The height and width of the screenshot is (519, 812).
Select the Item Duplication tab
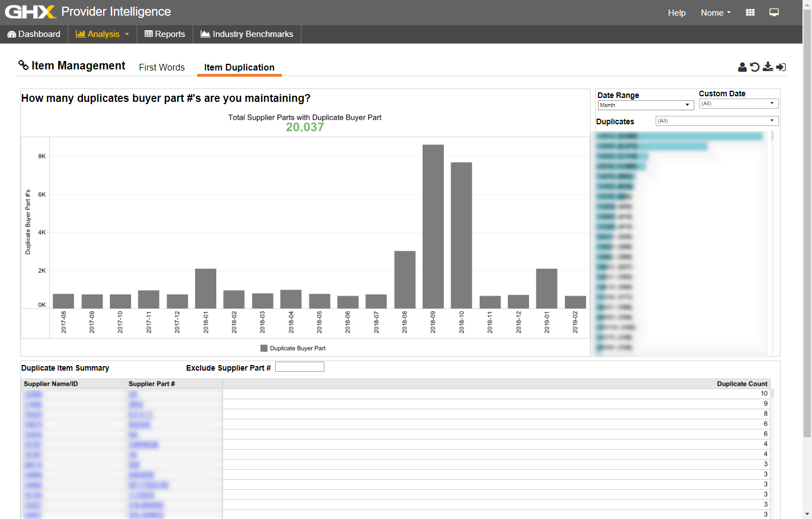click(x=239, y=67)
